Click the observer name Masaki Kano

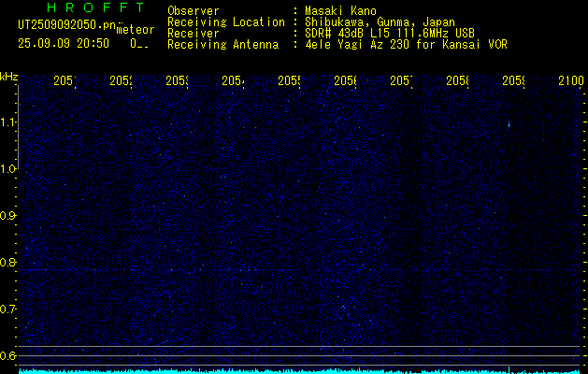click(x=340, y=11)
